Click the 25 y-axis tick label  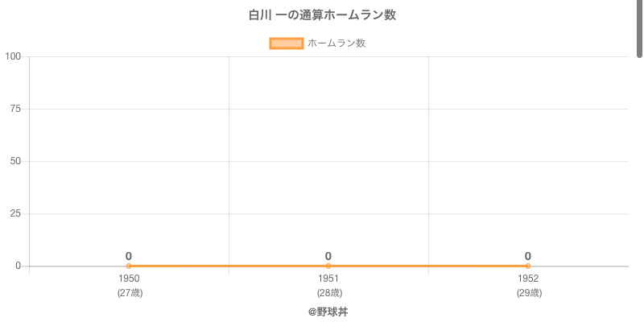point(15,213)
